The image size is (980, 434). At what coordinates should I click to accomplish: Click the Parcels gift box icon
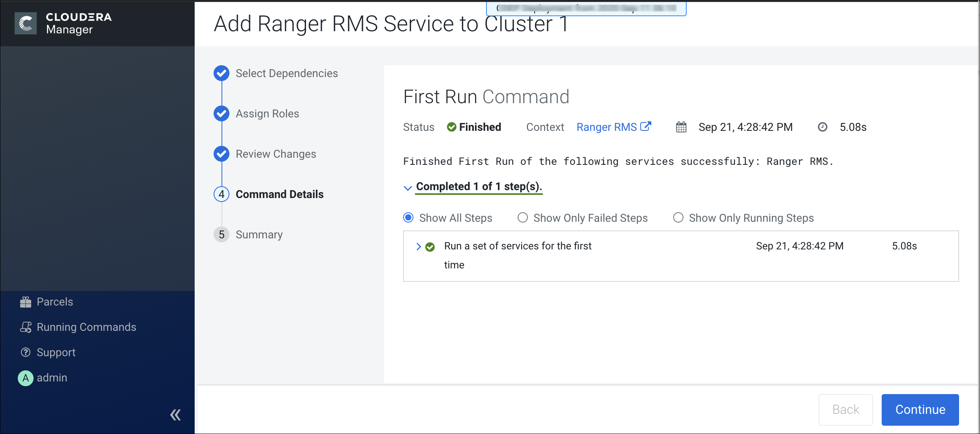26,302
